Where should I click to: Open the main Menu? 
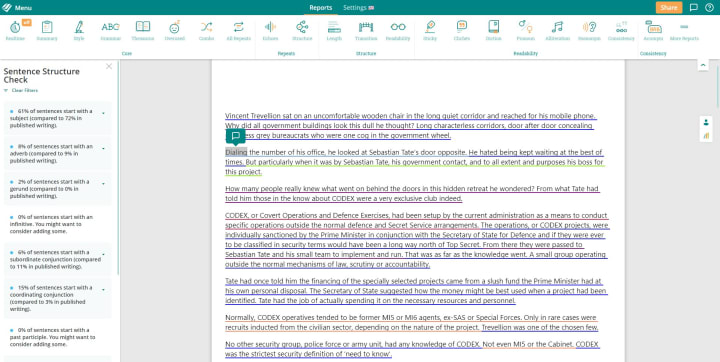17,8
